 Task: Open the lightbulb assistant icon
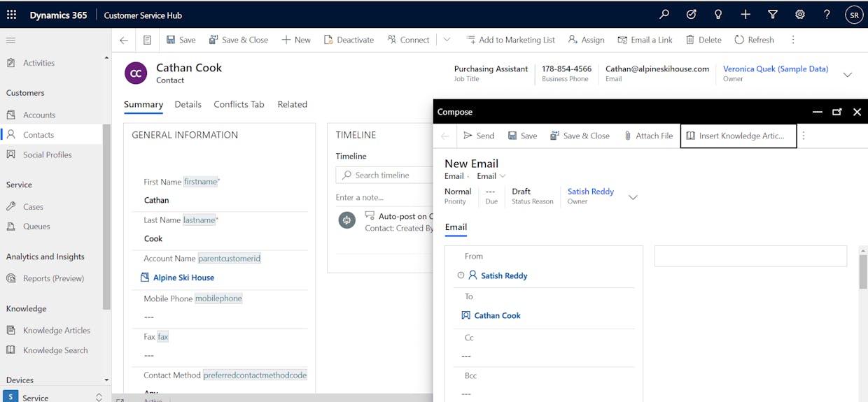(717, 15)
